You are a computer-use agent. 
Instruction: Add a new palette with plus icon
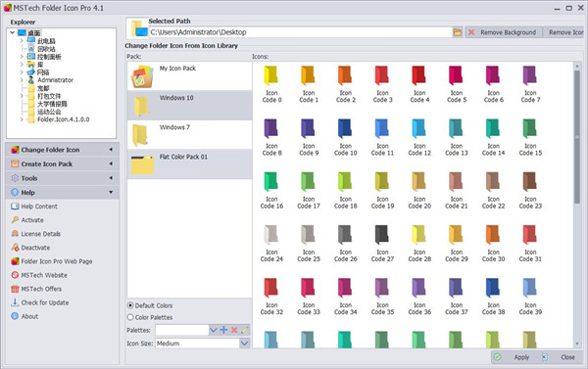(223, 330)
